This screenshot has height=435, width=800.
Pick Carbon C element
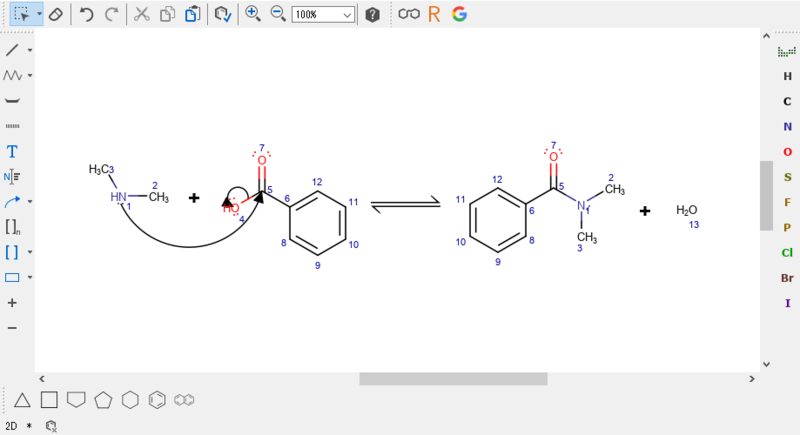(x=788, y=101)
